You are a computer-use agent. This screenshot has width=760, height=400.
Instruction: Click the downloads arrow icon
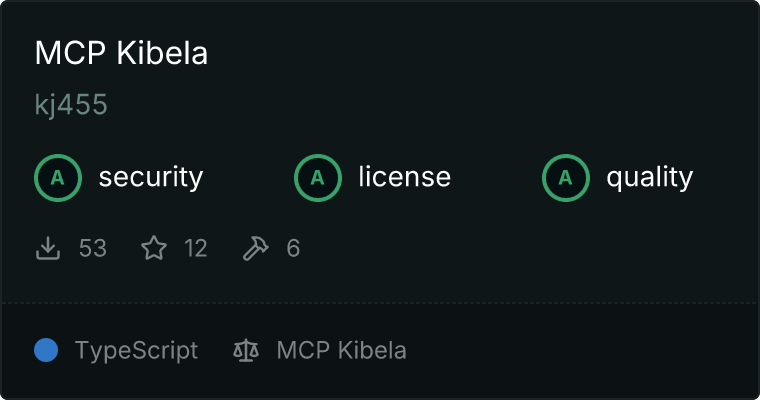click(48, 248)
